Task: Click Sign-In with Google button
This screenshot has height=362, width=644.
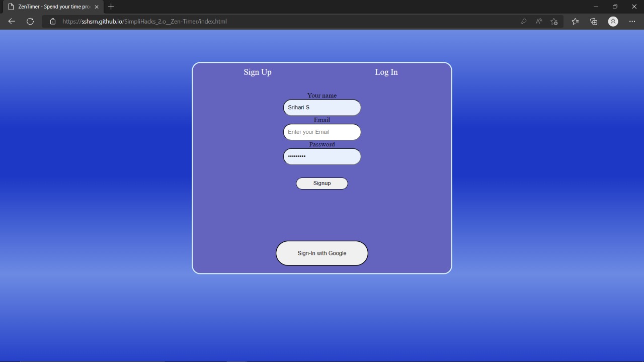Action: [x=322, y=253]
